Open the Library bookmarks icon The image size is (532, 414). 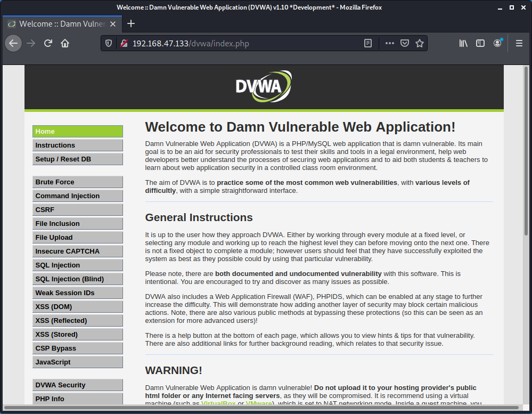463,44
